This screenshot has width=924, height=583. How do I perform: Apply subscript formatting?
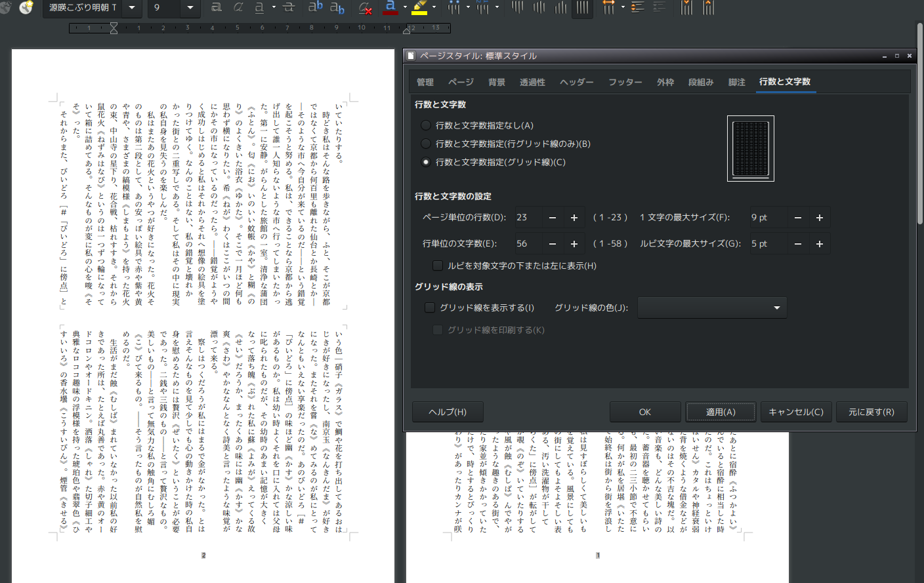pos(337,7)
